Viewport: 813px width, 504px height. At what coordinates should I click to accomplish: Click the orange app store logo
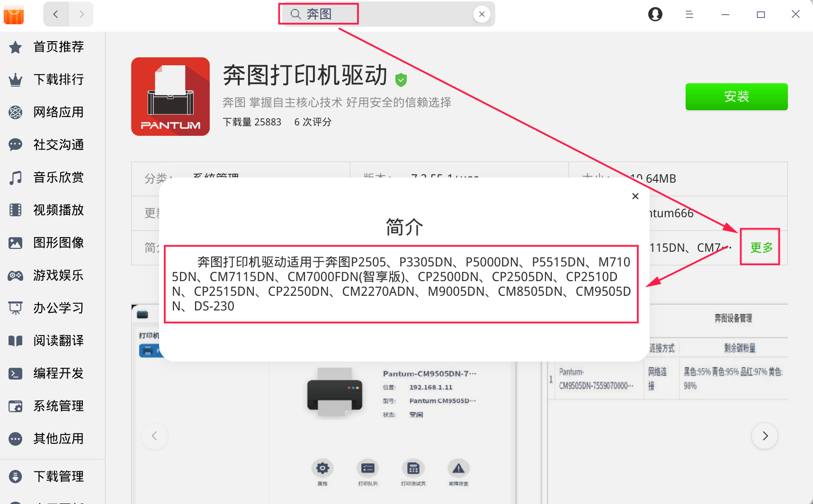click(14, 14)
